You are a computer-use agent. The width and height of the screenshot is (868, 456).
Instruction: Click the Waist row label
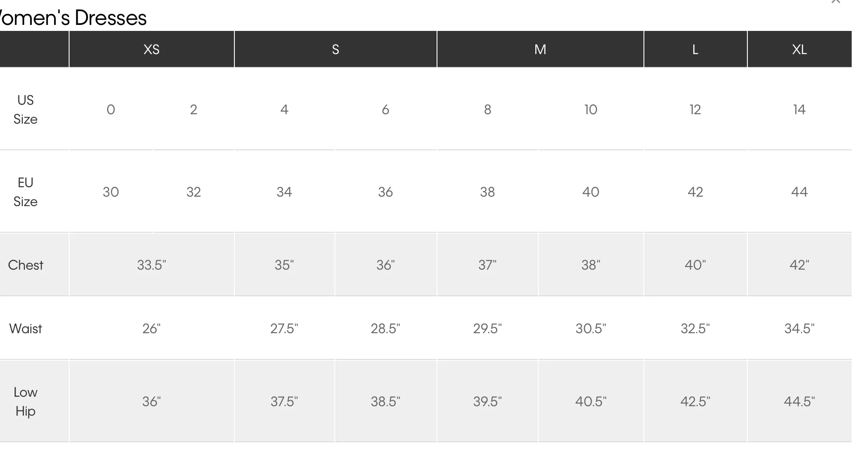25,328
